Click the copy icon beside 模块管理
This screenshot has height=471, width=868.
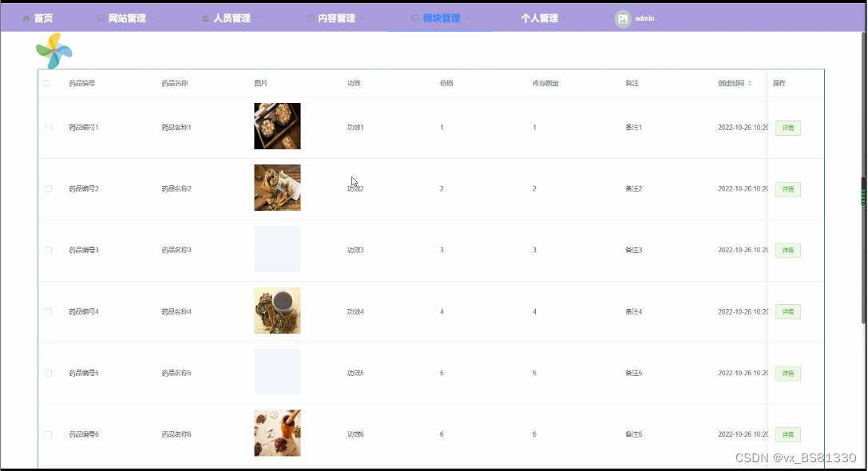(414, 18)
